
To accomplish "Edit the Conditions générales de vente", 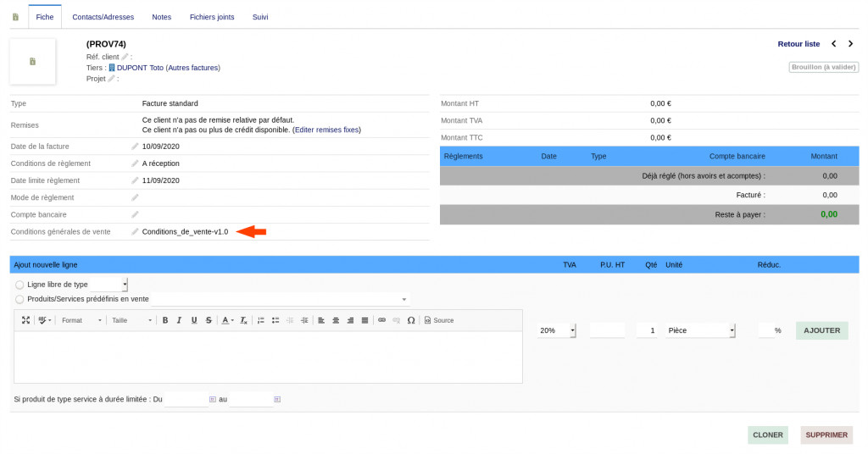I will [x=135, y=232].
